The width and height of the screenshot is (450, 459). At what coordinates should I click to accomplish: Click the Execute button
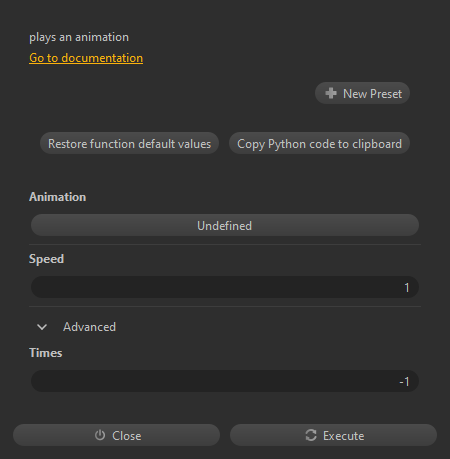(333, 435)
